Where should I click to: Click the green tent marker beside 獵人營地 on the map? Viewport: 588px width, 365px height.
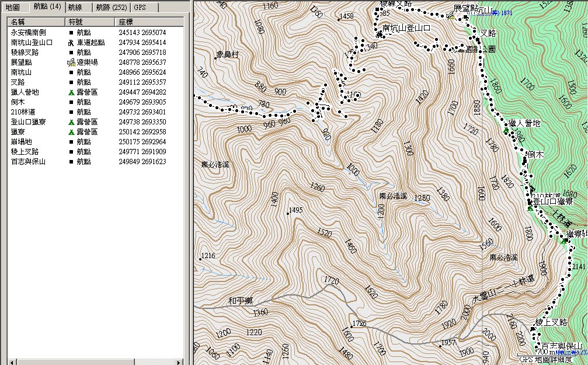pyautogui.click(x=506, y=130)
